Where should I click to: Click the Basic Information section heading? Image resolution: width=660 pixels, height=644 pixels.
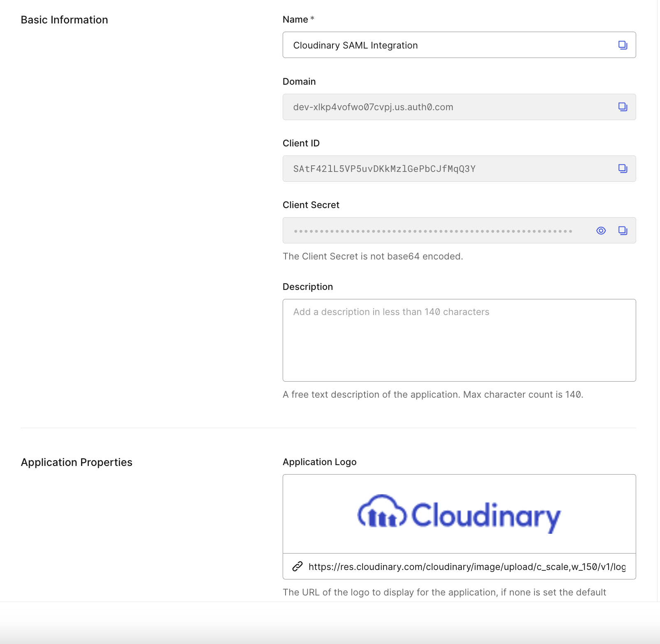point(65,20)
